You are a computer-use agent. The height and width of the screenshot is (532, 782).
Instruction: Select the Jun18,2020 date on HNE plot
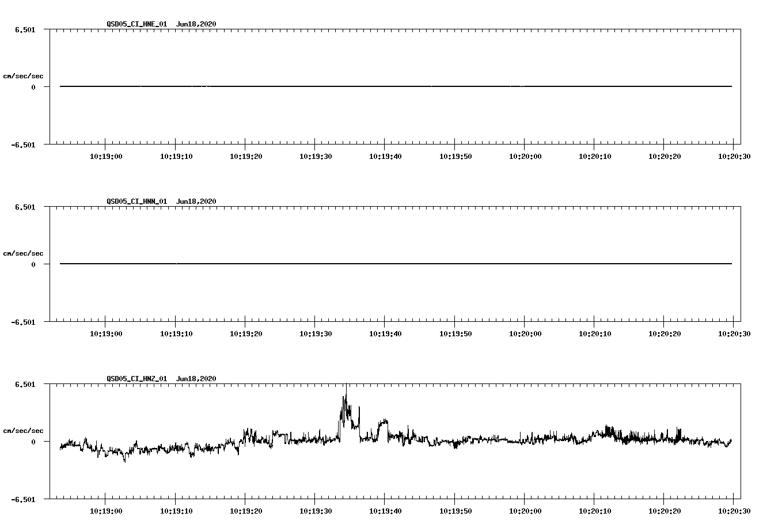coord(196,24)
